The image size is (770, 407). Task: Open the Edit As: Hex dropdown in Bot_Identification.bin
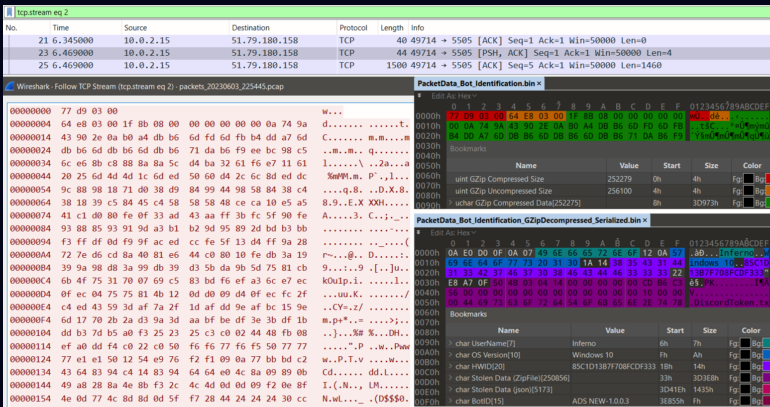[454, 96]
